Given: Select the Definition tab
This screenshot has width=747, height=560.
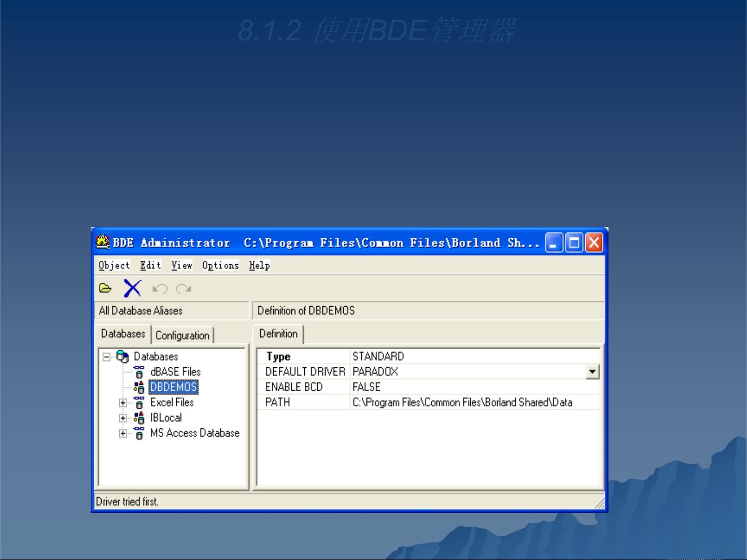Looking at the screenshot, I should pos(278,334).
